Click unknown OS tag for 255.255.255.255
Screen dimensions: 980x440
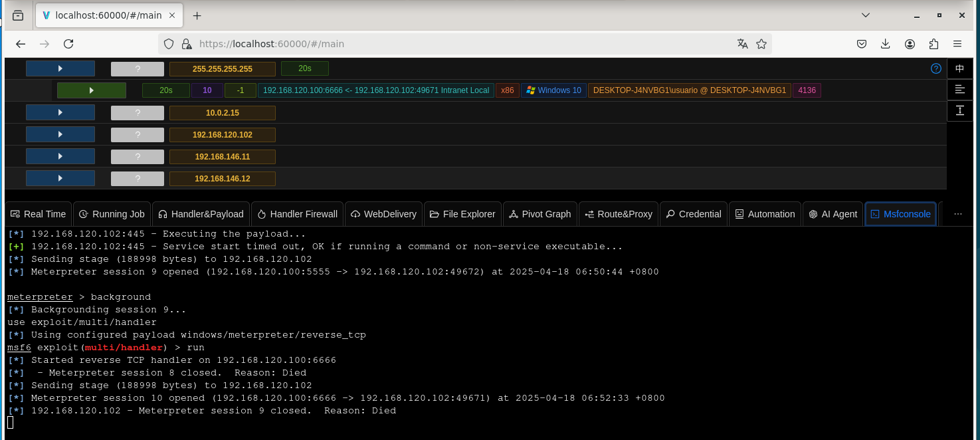[x=138, y=69]
